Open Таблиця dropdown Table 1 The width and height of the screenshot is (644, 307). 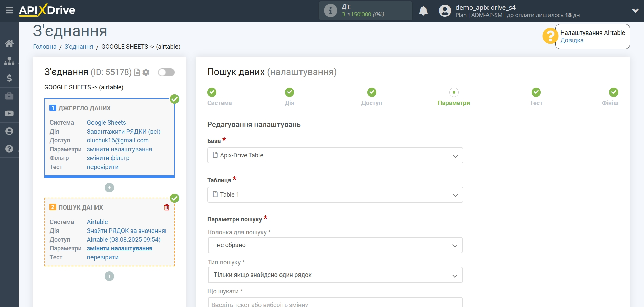[x=335, y=195]
